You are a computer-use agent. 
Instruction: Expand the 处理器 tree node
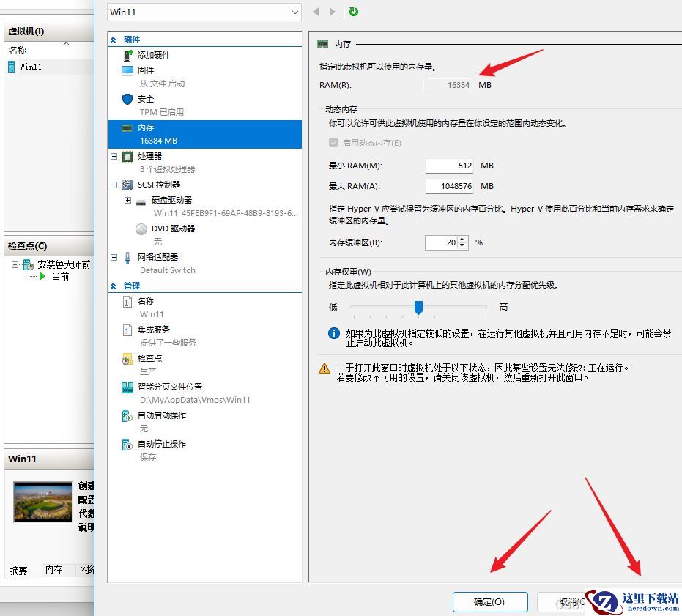(x=114, y=156)
